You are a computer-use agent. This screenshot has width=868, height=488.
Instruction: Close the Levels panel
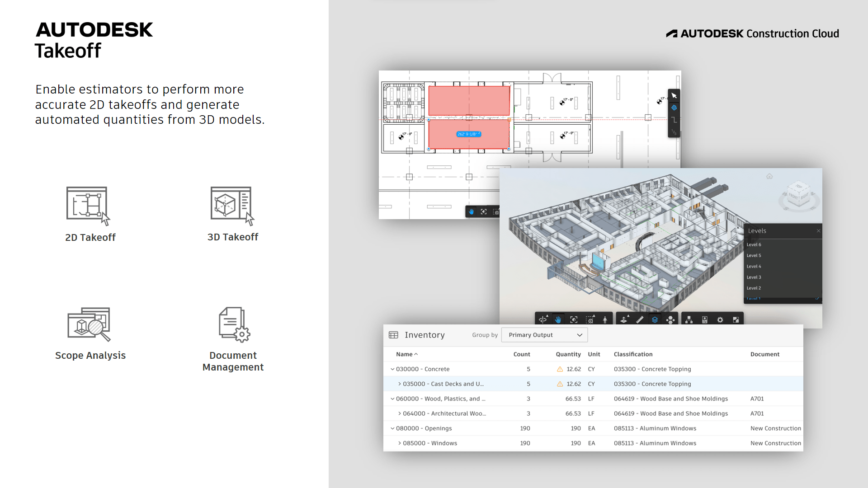point(818,231)
